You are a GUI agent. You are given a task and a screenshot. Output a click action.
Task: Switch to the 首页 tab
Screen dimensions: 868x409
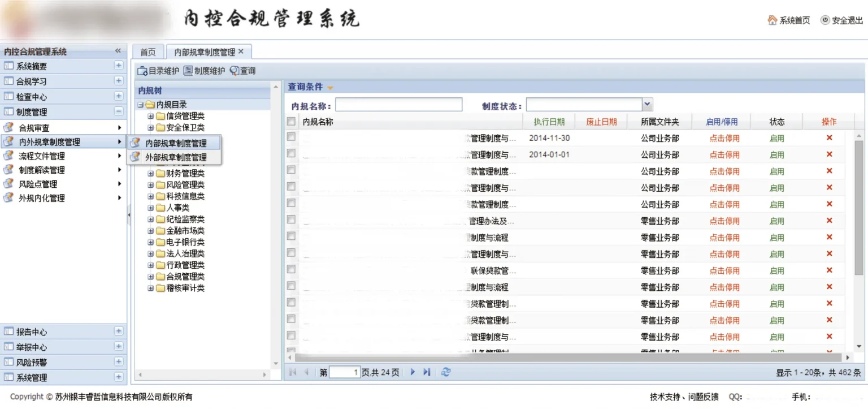tap(148, 52)
